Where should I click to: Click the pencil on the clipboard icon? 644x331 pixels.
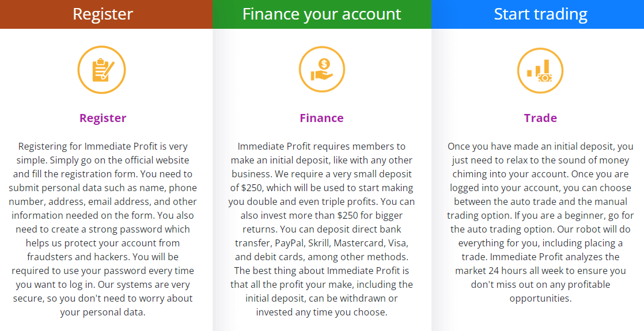tap(108, 70)
